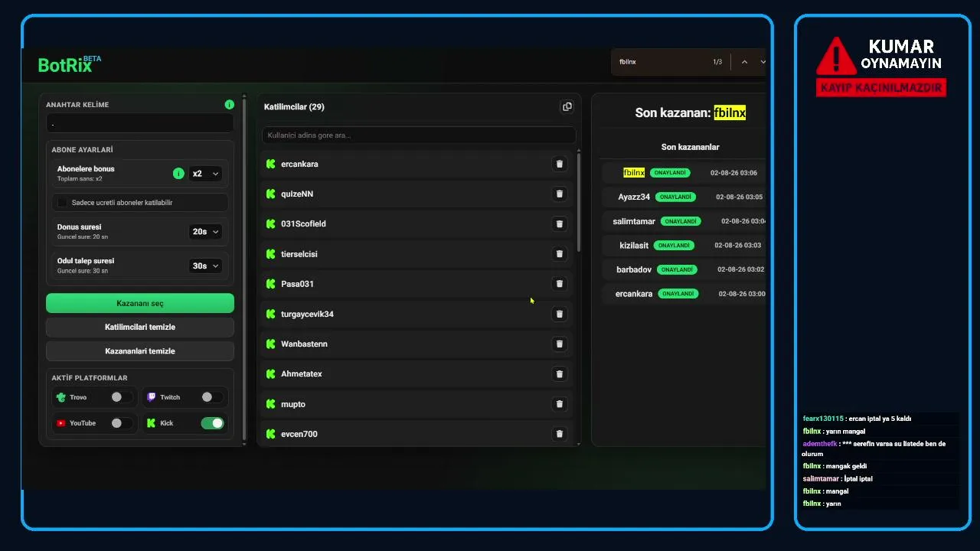Disable the Kick platform toggle
Screen dimensions: 980x551
pyautogui.click(x=212, y=423)
